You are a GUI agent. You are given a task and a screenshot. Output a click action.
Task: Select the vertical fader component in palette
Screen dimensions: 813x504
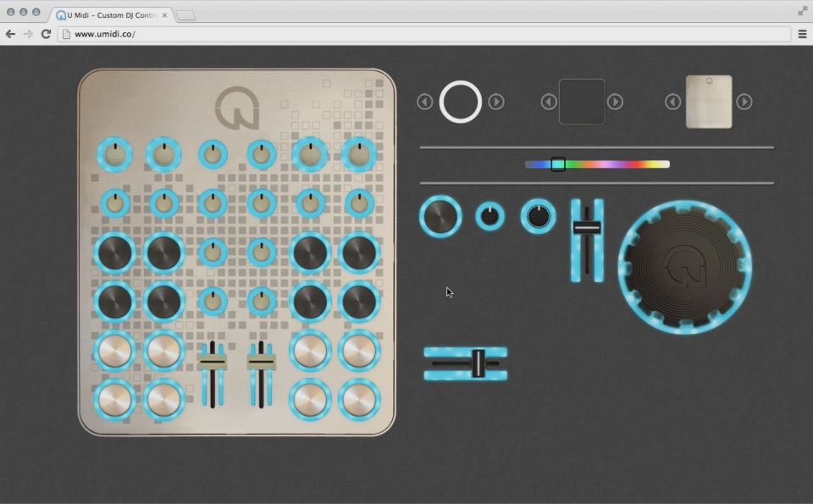[x=587, y=241]
